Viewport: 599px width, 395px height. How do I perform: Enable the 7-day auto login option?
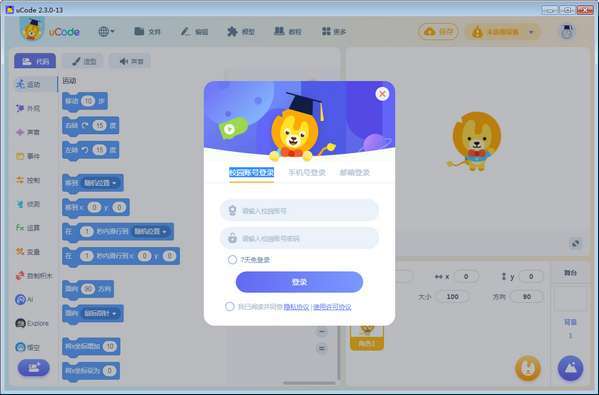pyautogui.click(x=232, y=260)
